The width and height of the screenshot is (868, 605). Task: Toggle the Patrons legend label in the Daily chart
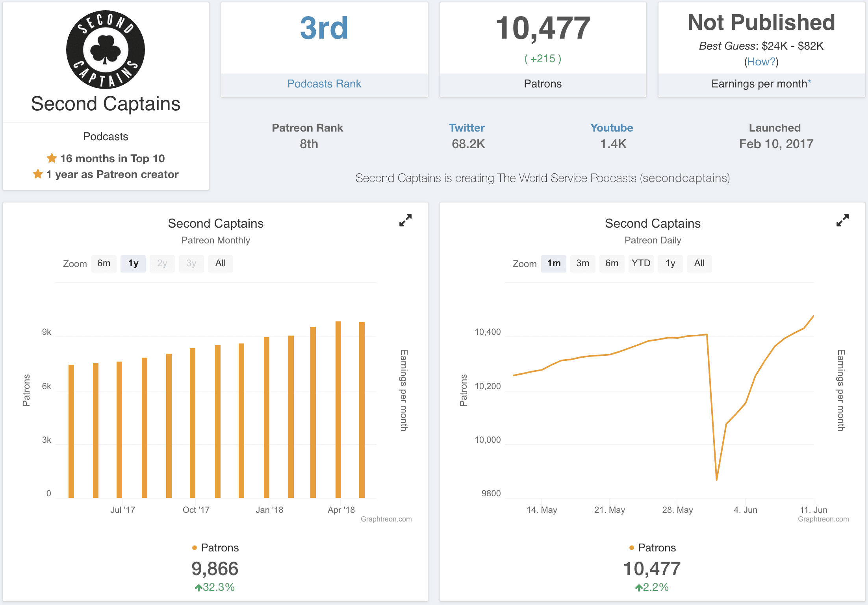point(657,548)
